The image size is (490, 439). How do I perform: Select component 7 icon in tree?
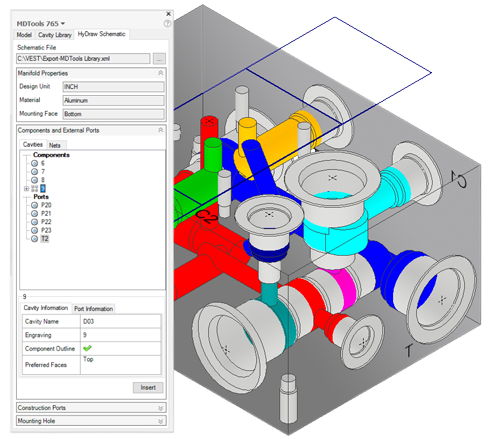point(34,172)
